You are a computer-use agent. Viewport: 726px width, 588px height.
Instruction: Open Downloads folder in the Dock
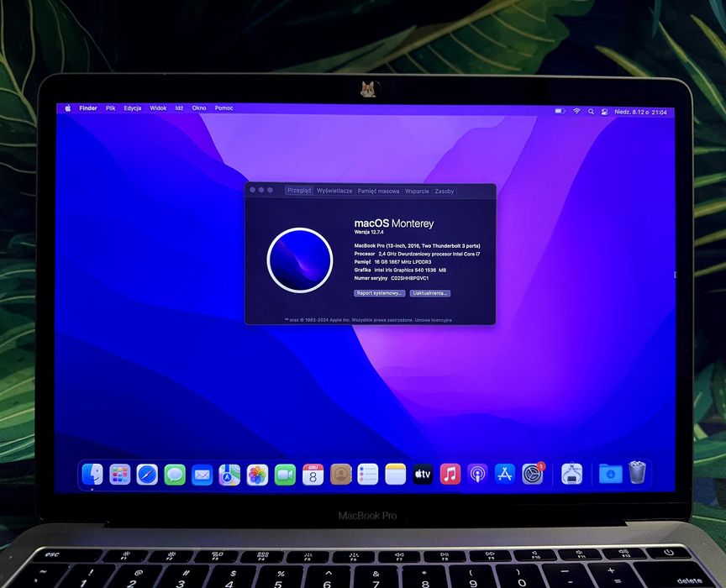click(x=610, y=474)
